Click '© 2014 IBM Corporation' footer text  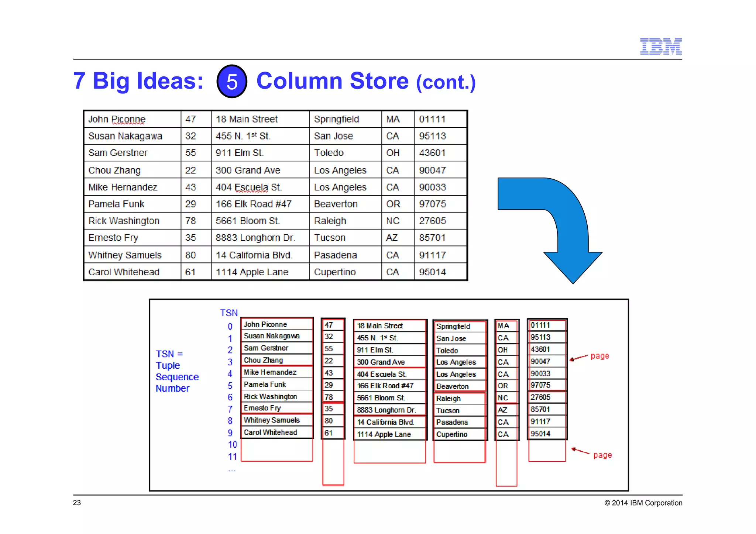[x=643, y=503]
